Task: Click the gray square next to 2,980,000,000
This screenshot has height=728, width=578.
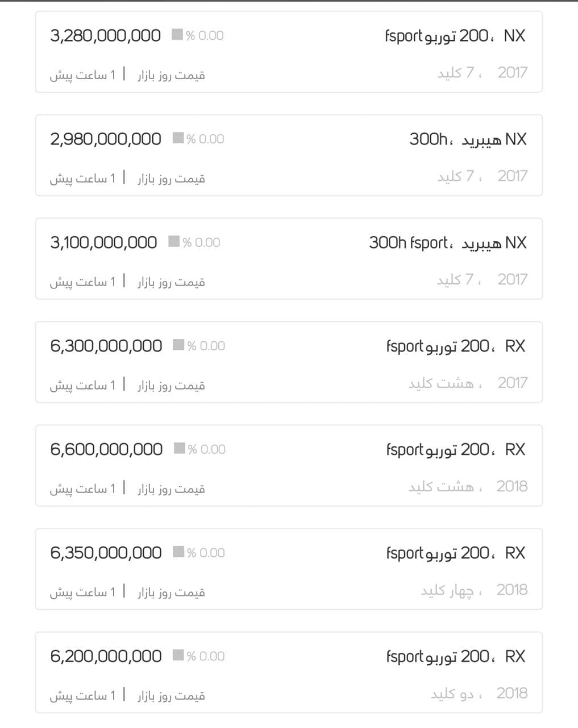Action: tap(178, 138)
